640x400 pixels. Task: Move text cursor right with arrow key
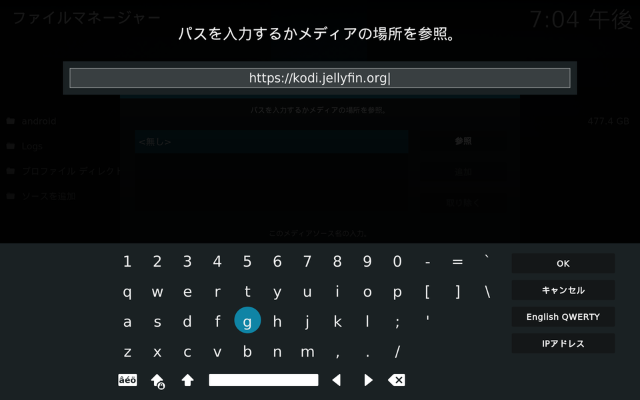368,380
